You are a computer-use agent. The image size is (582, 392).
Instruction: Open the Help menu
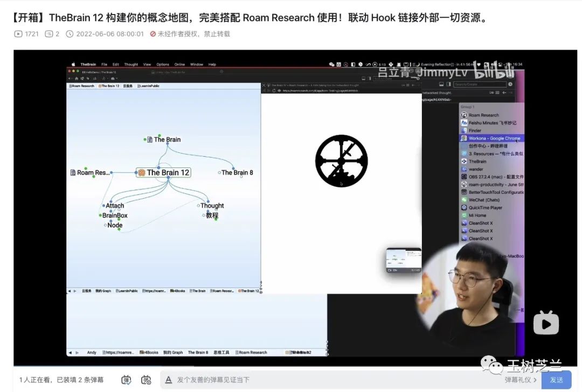pos(212,65)
